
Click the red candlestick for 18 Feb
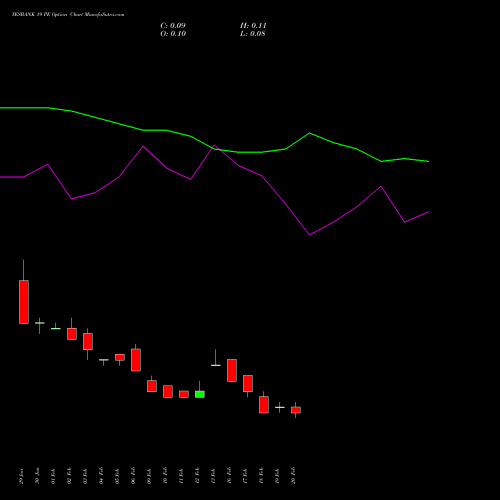[x=264, y=404]
